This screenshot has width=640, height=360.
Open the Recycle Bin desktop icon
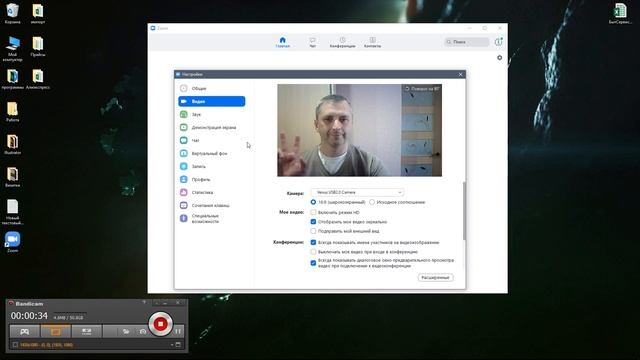[13, 13]
